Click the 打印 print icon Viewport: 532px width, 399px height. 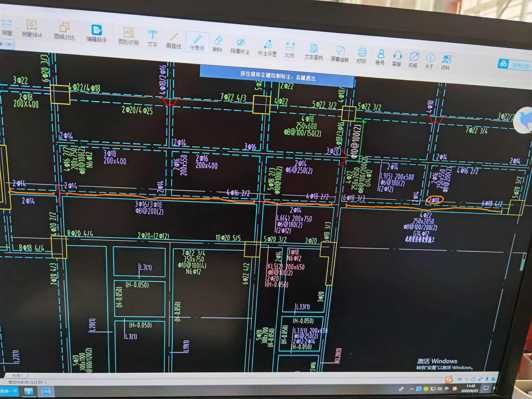[362, 56]
